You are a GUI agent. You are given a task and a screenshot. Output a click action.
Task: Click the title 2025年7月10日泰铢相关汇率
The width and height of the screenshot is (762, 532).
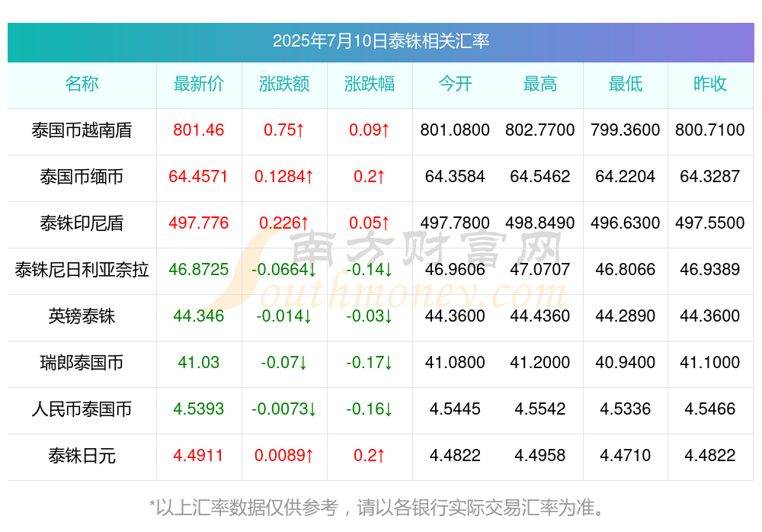(380, 41)
